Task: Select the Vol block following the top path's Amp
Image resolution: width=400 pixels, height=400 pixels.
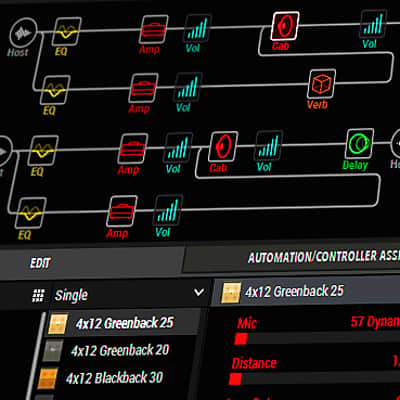Action: [x=198, y=28]
